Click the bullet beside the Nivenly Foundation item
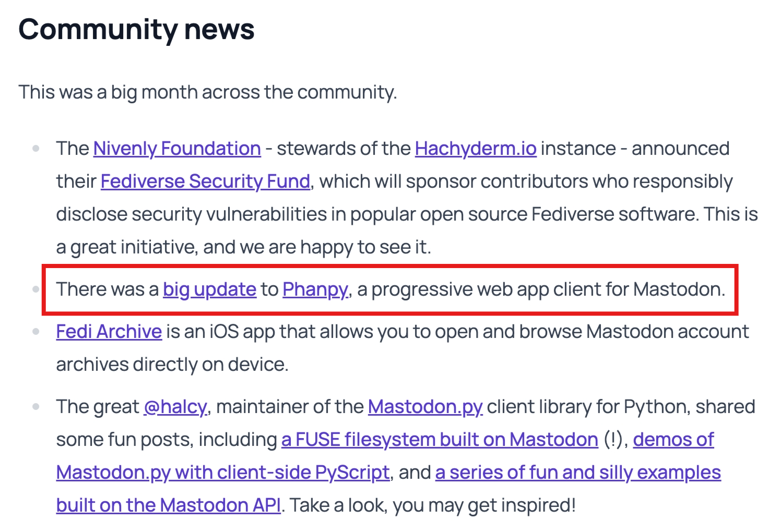The image size is (782, 532). (x=35, y=149)
